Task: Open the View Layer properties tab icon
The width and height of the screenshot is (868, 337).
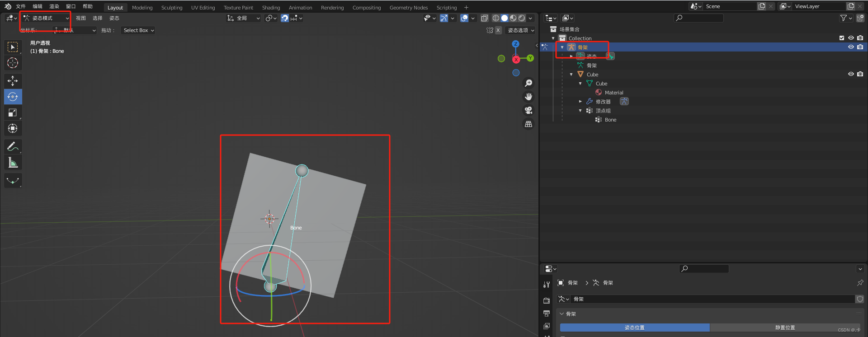Action: [x=547, y=326]
